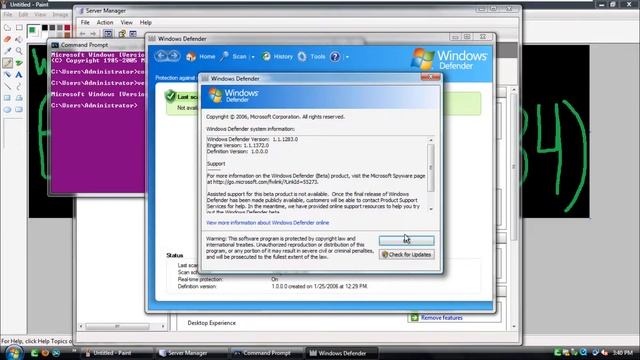Open the Action menu in Server Manager

click(x=104, y=22)
